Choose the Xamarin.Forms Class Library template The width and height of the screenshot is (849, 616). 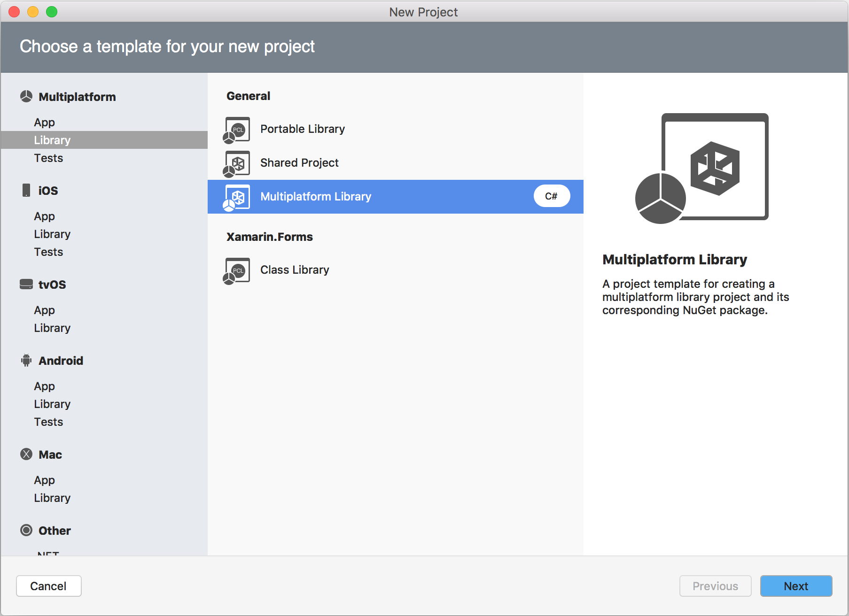(x=396, y=270)
